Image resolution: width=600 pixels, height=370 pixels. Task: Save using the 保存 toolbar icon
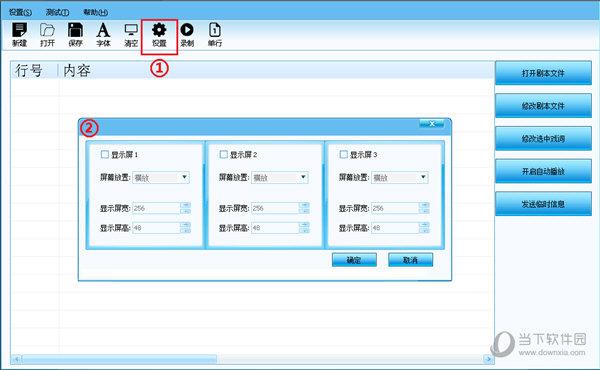(x=75, y=34)
